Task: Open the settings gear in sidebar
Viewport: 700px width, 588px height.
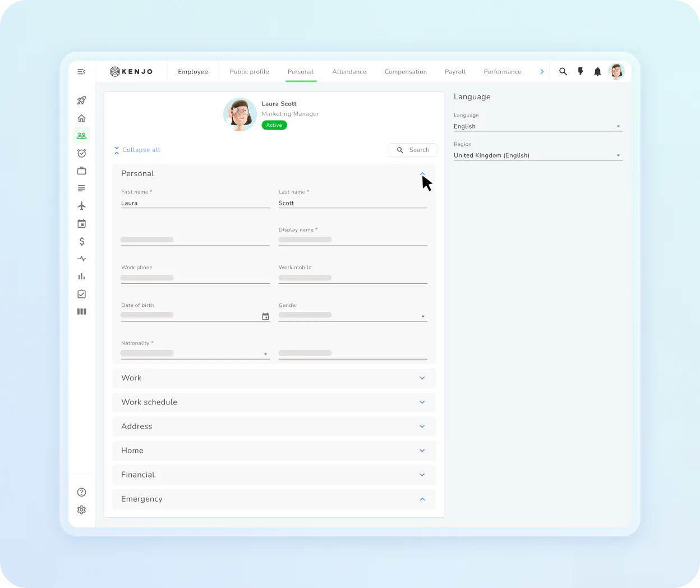Action: (x=81, y=510)
